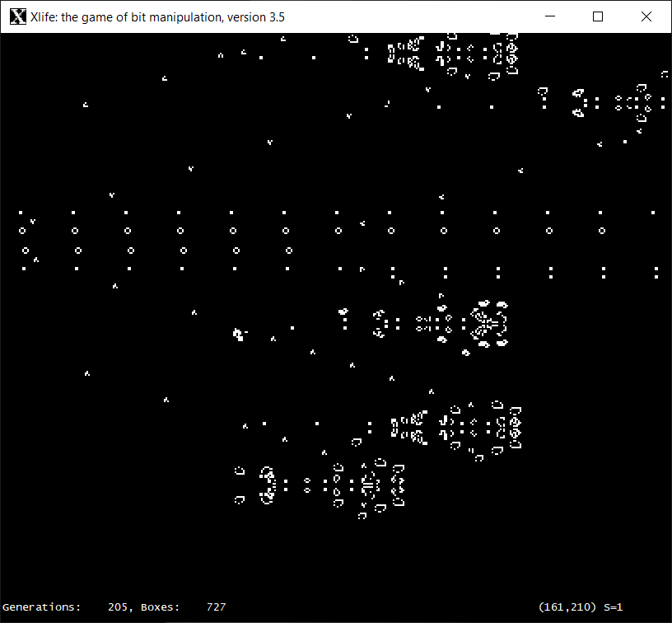Click the Xlife window title text
672x623 pixels.
tap(157, 16)
